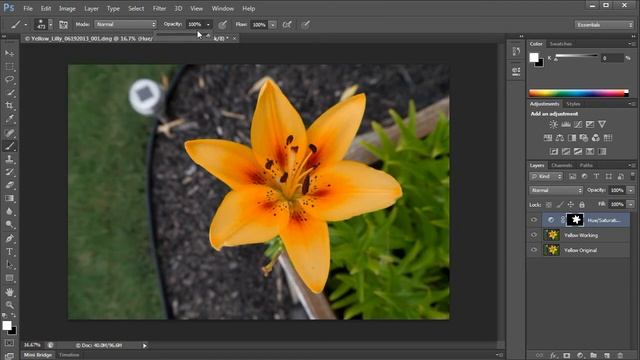640x360 pixels.
Task: Add a Color Balance adjustment
Action: pos(560,138)
